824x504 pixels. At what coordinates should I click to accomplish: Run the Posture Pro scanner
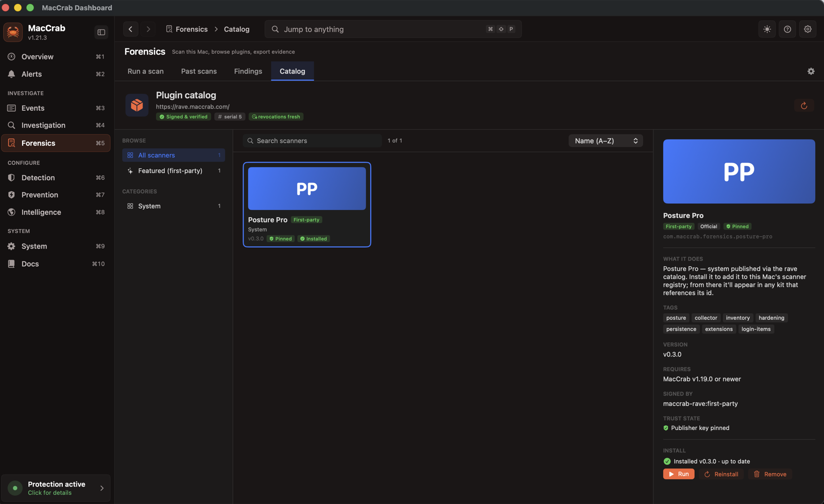point(679,474)
